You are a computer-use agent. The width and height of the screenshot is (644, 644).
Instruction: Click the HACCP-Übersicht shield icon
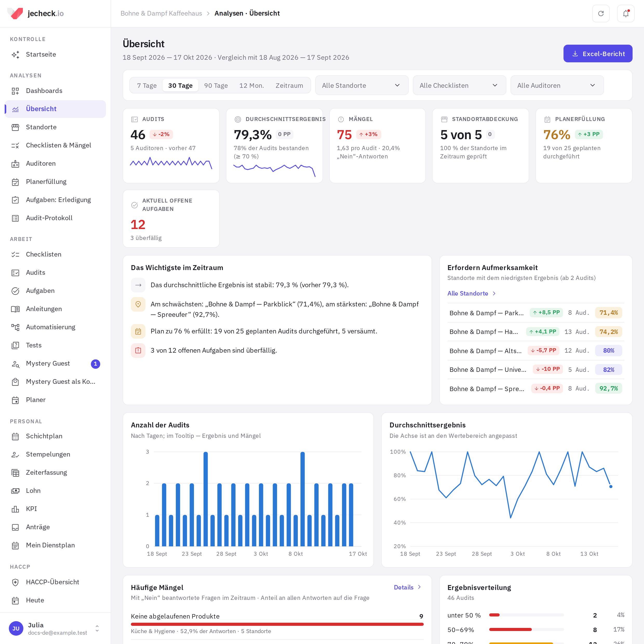coord(15,582)
